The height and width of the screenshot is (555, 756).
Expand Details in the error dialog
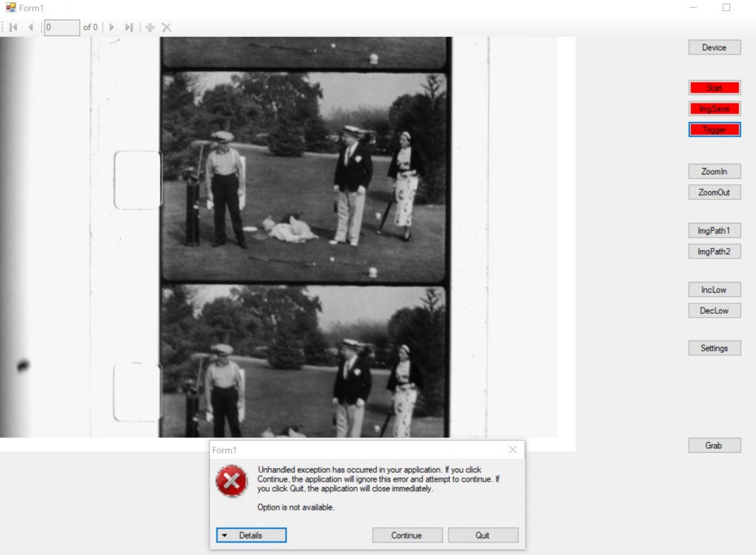tap(251, 535)
